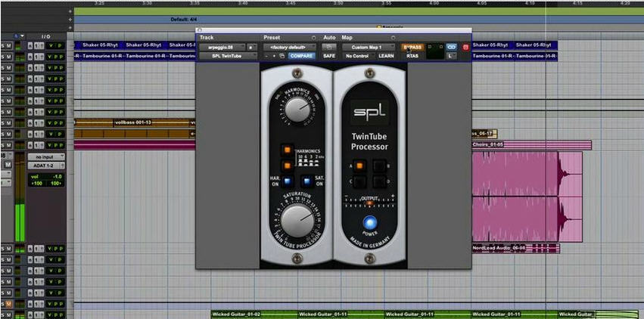Adjust the Saturation knob
Image resolution: width=644 pixels, height=319 pixels.
[x=297, y=220]
